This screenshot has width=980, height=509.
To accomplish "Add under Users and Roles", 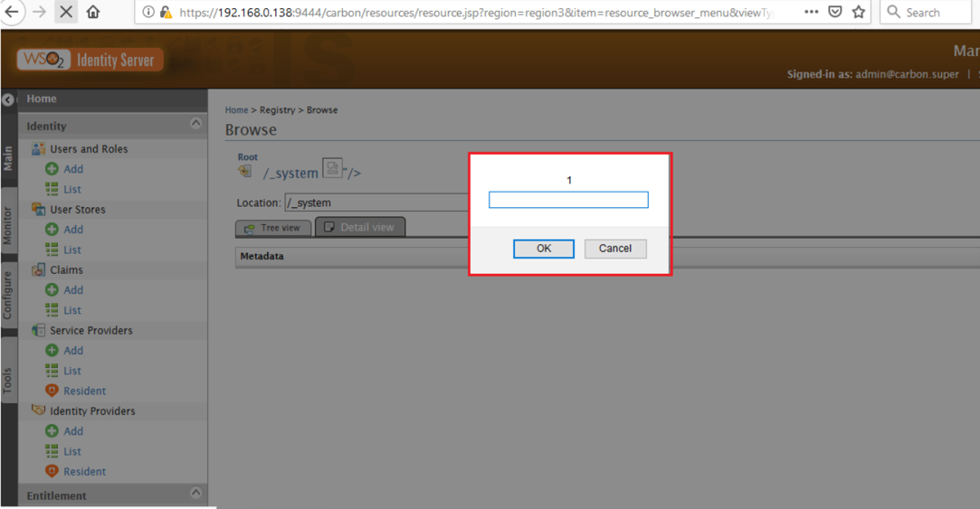I will tap(73, 169).
